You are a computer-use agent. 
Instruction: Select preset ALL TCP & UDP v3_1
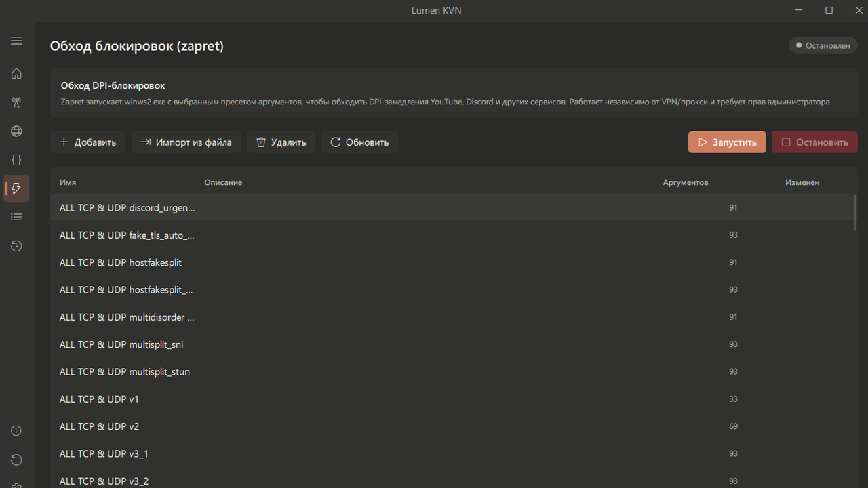point(452,453)
